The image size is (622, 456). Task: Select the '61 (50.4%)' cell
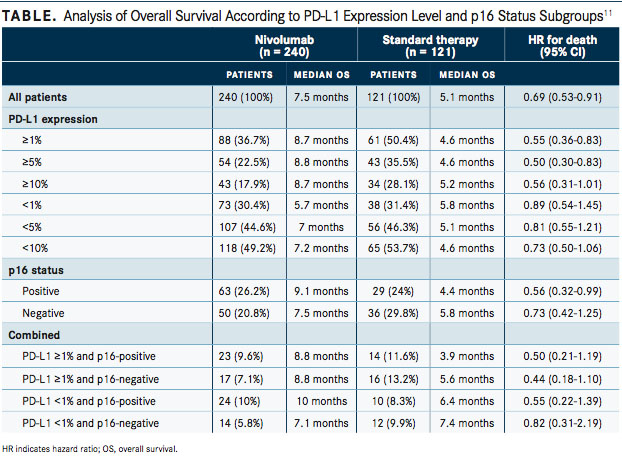tap(393, 140)
